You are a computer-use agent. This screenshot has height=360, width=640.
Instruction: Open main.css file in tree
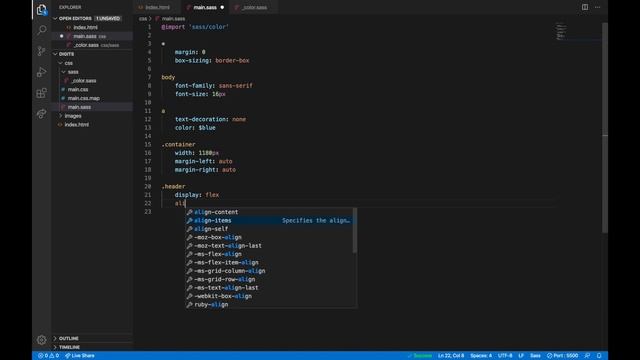tap(78, 89)
